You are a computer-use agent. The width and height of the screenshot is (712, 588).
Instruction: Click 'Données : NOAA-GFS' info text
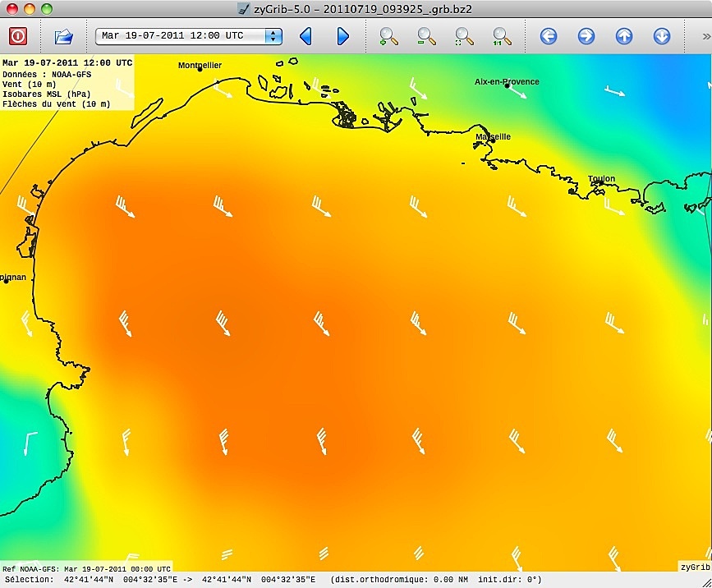coord(47,74)
